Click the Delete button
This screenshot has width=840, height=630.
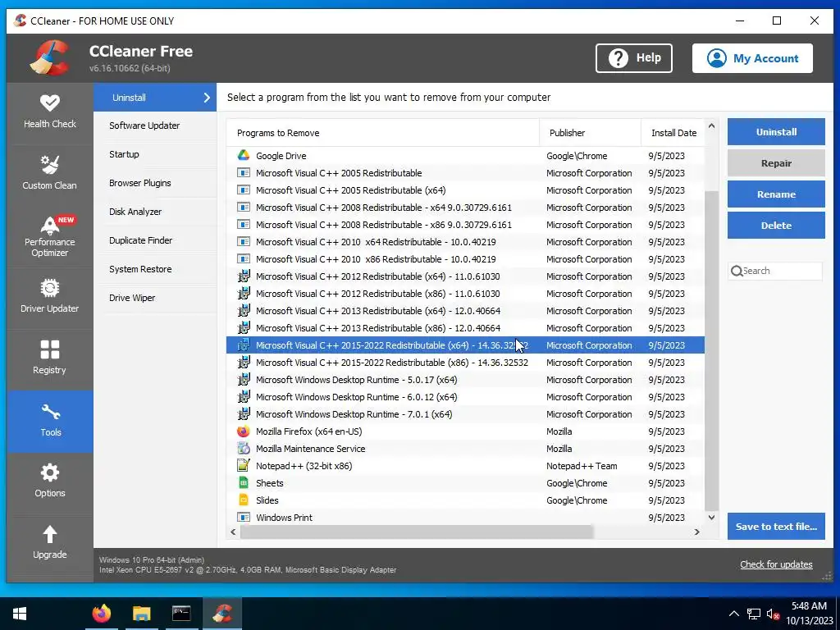[776, 225]
